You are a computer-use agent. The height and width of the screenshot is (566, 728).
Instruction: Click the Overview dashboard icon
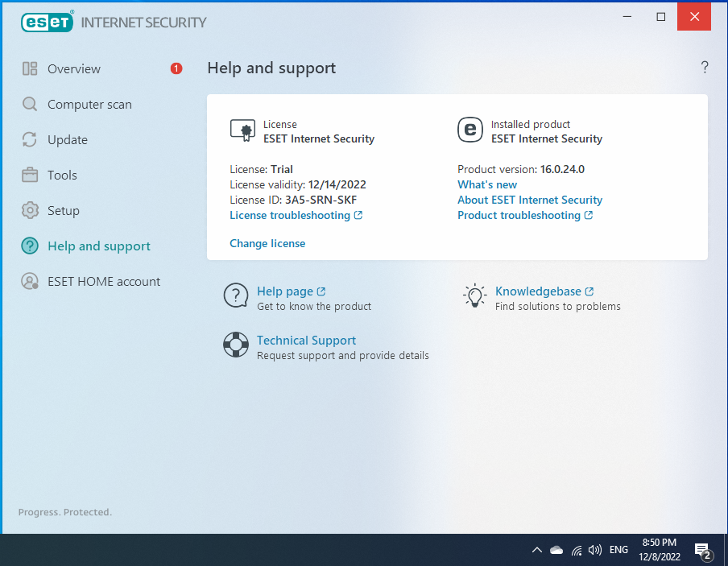[30, 68]
